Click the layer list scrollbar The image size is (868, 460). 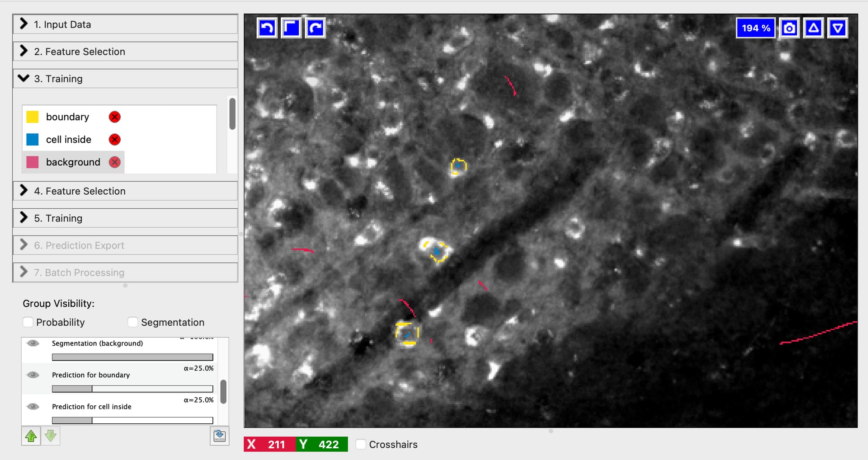coord(223,392)
